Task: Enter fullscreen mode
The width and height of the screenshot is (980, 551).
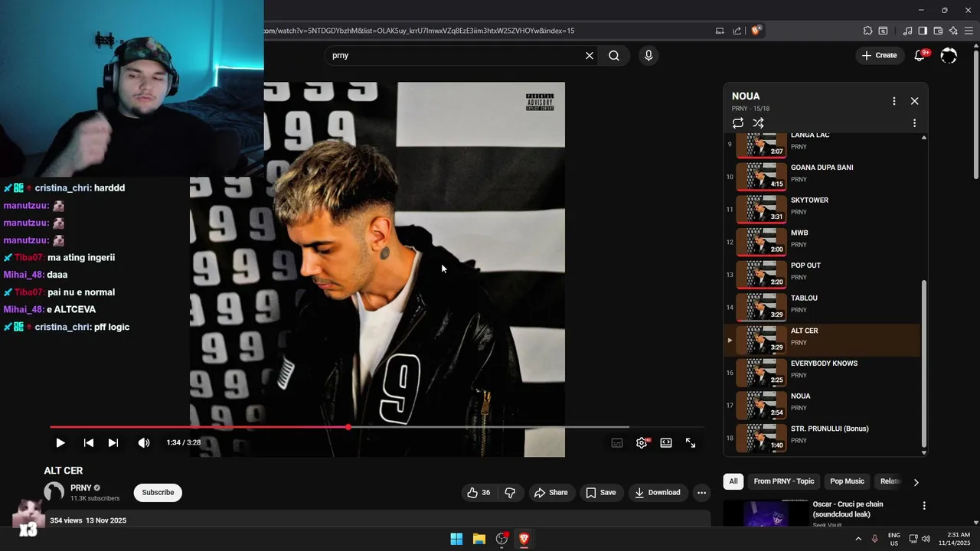Action: [x=691, y=443]
